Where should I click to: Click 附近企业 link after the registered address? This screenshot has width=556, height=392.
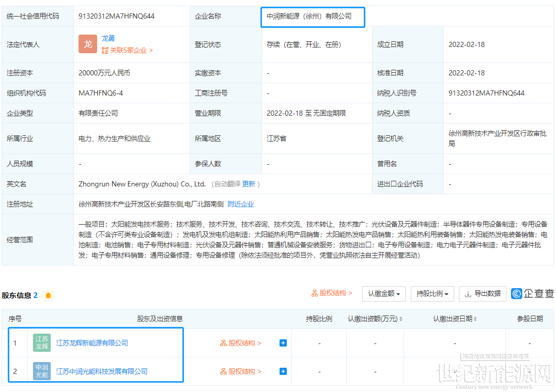point(241,204)
